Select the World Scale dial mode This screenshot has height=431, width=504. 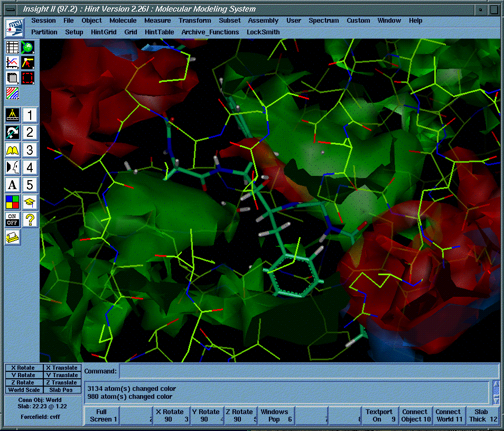pyautogui.click(x=24, y=390)
